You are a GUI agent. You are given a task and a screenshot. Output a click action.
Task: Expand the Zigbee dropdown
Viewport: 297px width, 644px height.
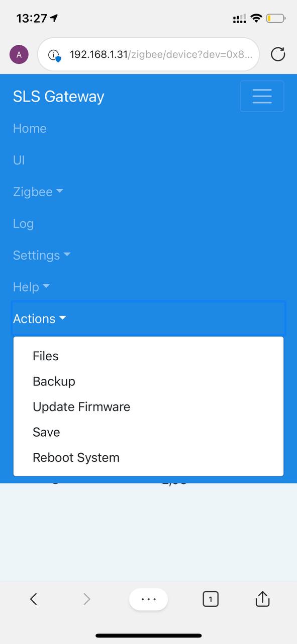(x=38, y=192)
